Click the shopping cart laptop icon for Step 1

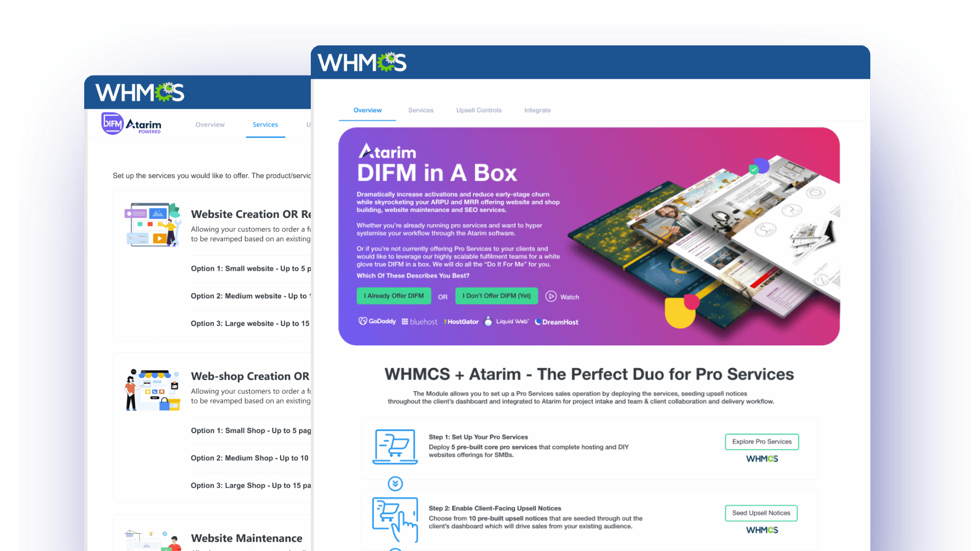tap(395, 447)
